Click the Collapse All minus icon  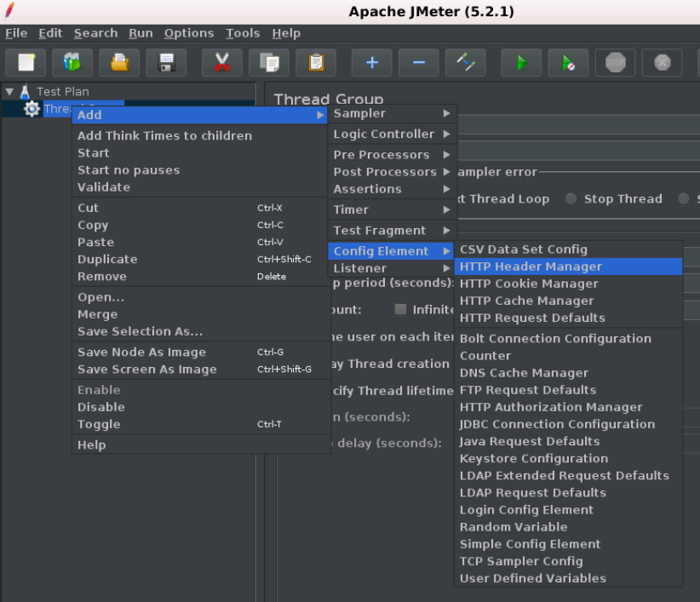(419, 62)
